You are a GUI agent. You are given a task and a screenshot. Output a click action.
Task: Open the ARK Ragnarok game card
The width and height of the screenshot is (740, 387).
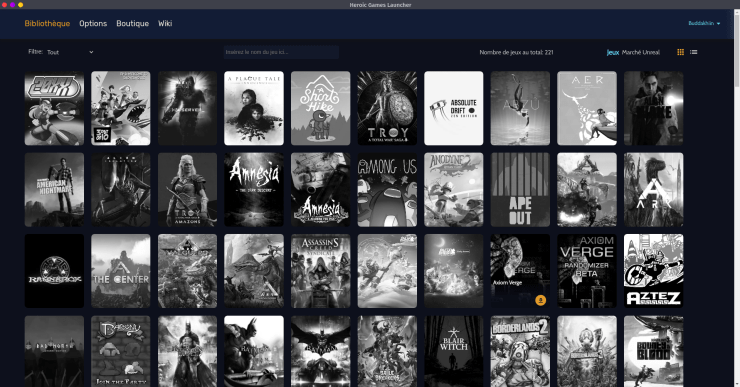[54, 271]
